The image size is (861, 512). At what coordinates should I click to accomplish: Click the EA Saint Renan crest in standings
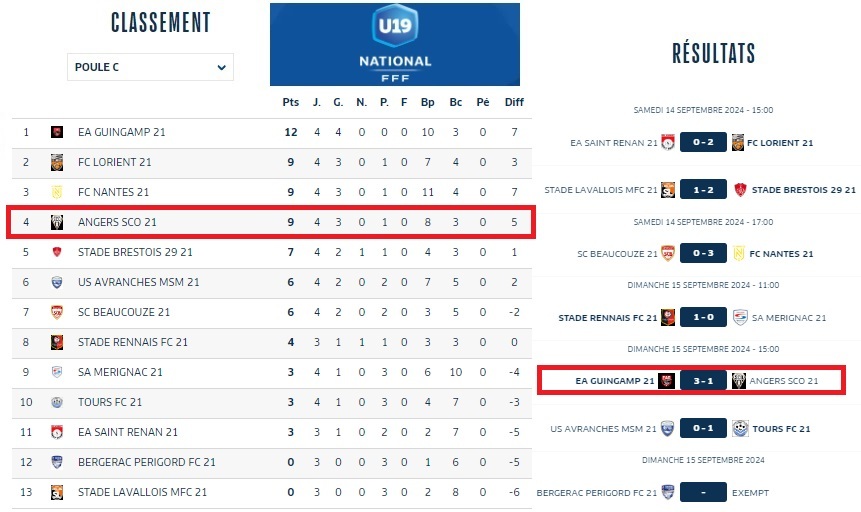tap(57, 432)
